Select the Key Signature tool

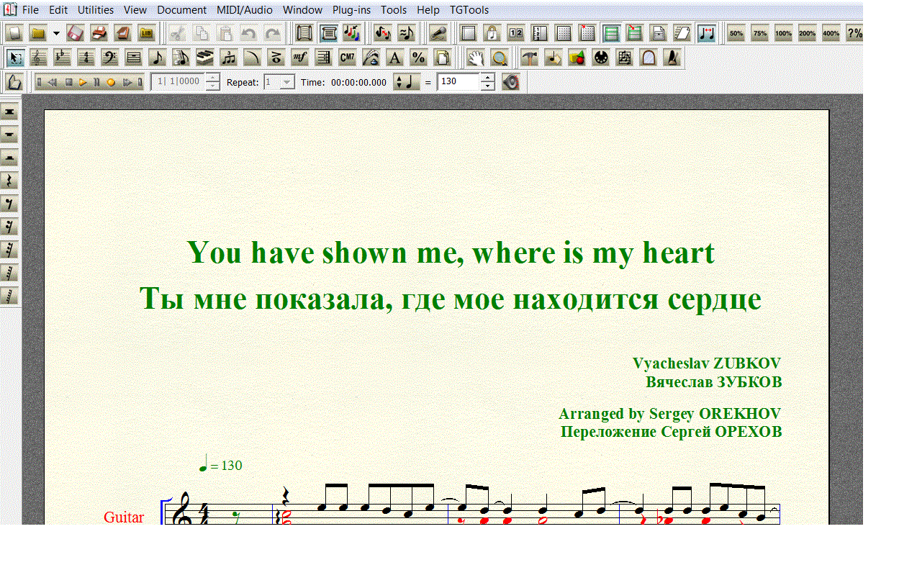point(63,58)
